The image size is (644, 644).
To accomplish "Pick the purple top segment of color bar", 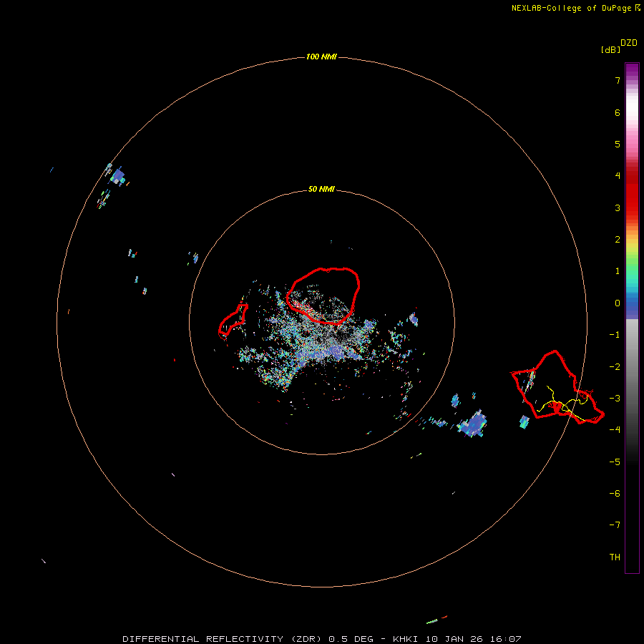I will [632, 69].
